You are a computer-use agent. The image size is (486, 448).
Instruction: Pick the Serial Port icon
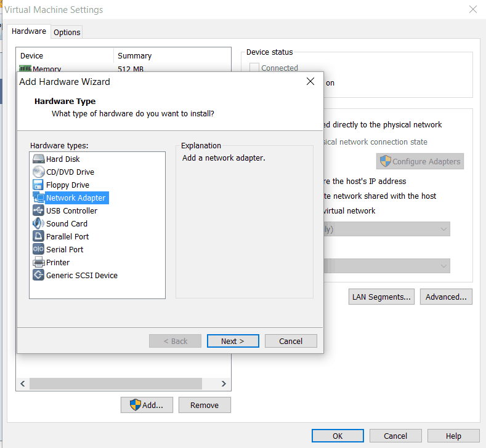(38, 249)
